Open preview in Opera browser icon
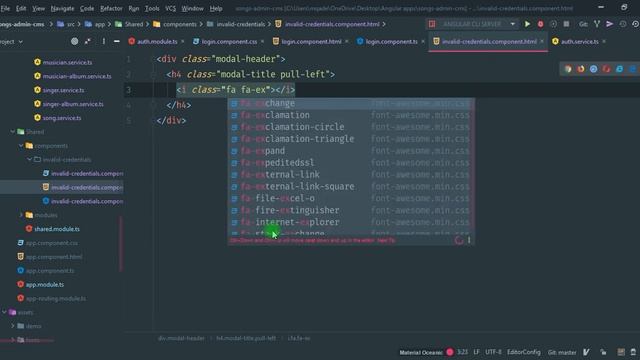Screen dimensions: 640x360 coord(607,69)
